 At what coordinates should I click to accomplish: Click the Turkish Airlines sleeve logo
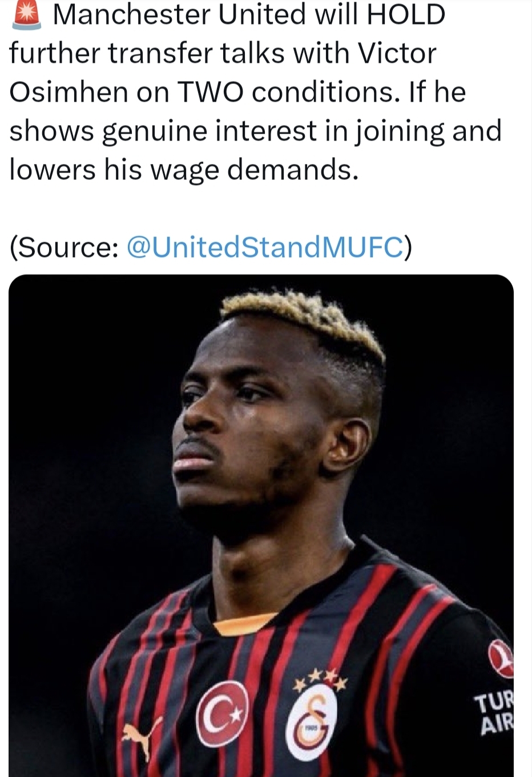click(502, 658)
